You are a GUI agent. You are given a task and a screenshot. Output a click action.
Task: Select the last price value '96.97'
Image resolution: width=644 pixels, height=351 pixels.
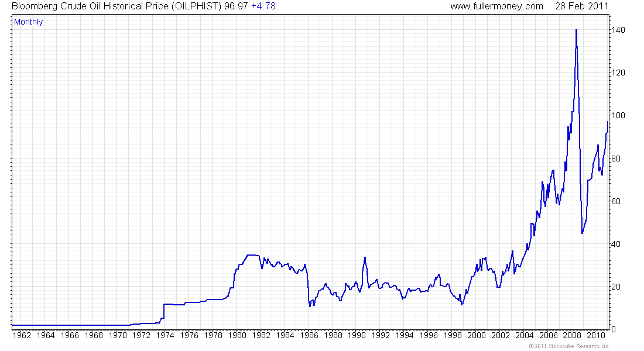[236, 6]
